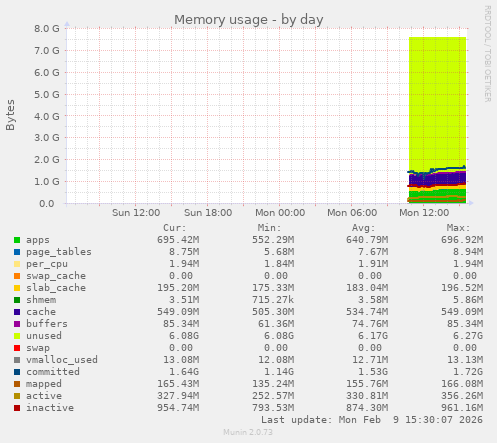Click the yellow slab_cache legend swatch
The width and height of the screenshot is (497, 443).
(x=17, y=288)
